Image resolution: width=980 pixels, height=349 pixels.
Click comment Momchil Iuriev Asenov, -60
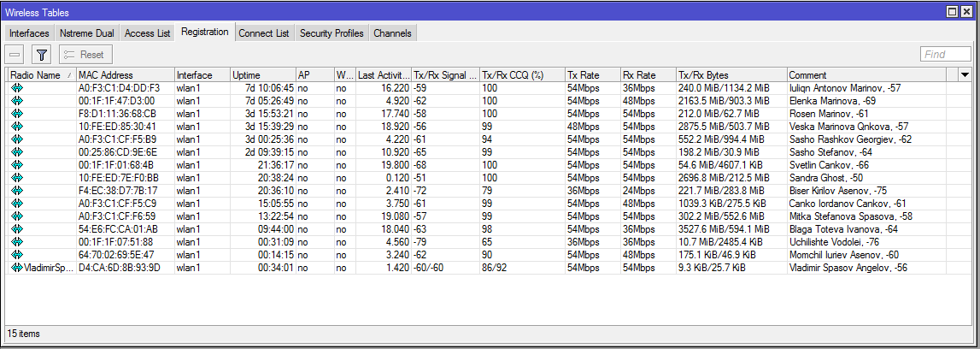tap(844, 255)
